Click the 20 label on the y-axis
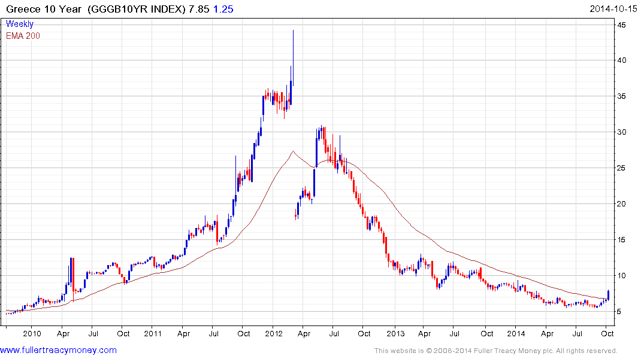 [x=621, y=204]
